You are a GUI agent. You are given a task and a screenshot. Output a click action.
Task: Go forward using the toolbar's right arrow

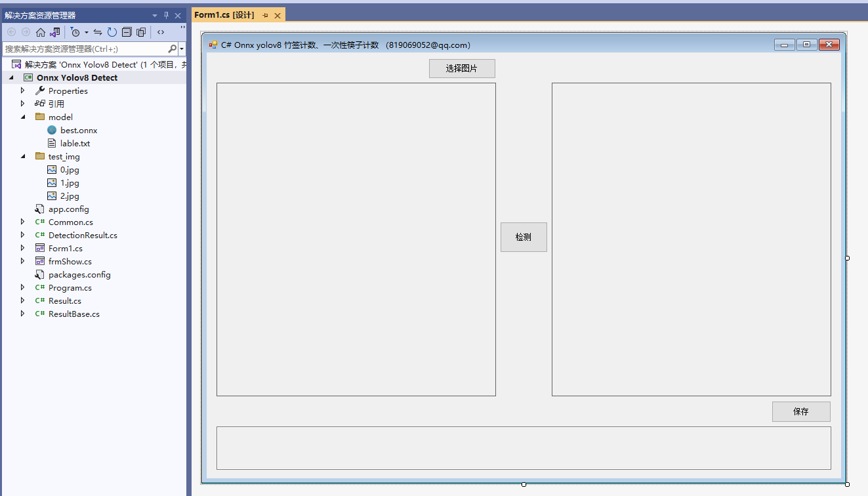coord(26,32)
